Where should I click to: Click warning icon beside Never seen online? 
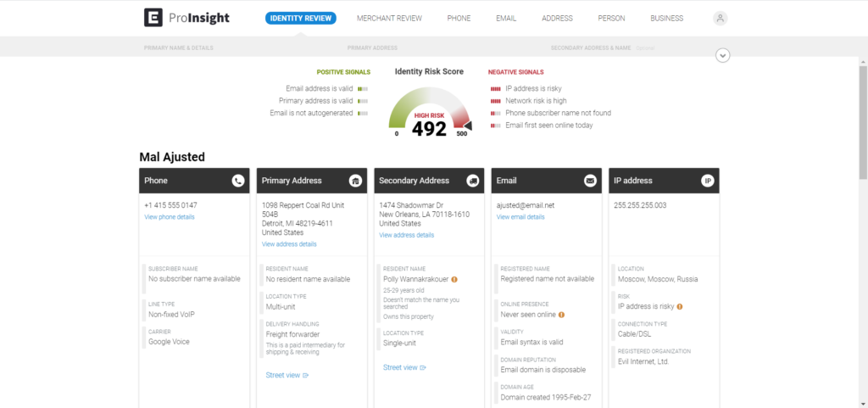click(x=561, y=315)
